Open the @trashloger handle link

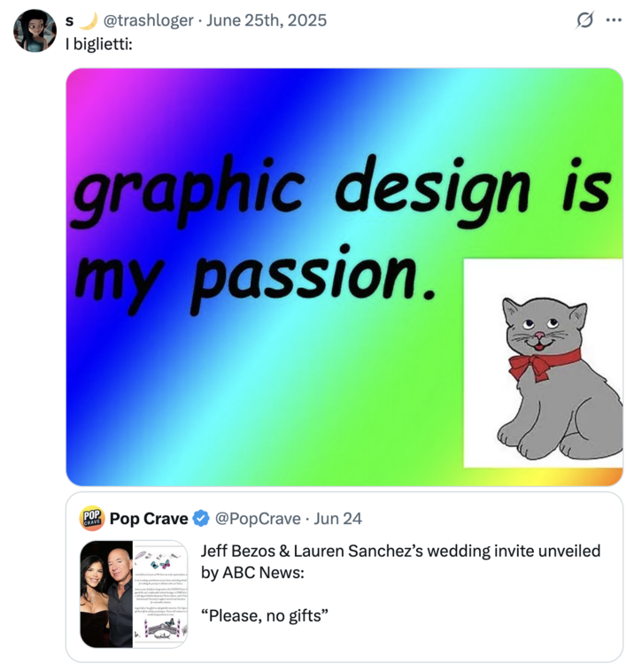click(x=149, y=19)
